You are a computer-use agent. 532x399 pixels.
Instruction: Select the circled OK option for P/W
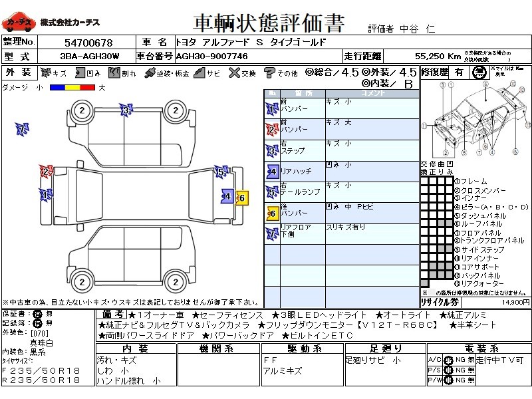pyautogui.click(x=448, y=380)
